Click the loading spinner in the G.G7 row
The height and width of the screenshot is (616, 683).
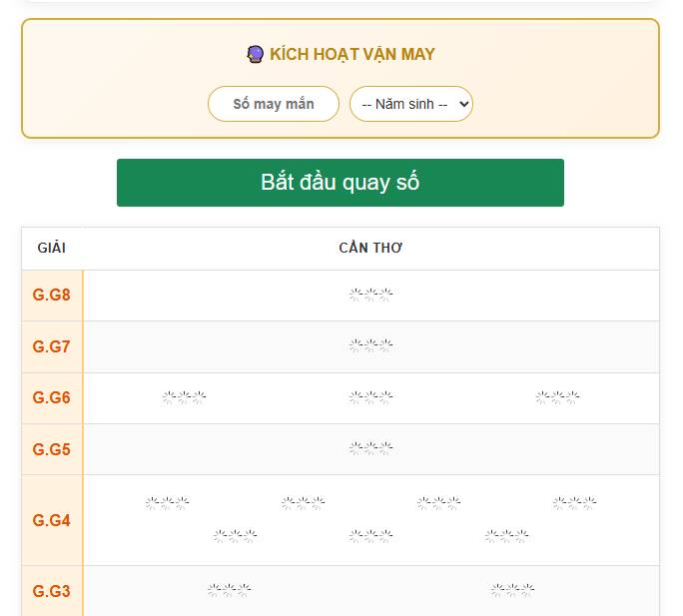[x=370, y=345]
